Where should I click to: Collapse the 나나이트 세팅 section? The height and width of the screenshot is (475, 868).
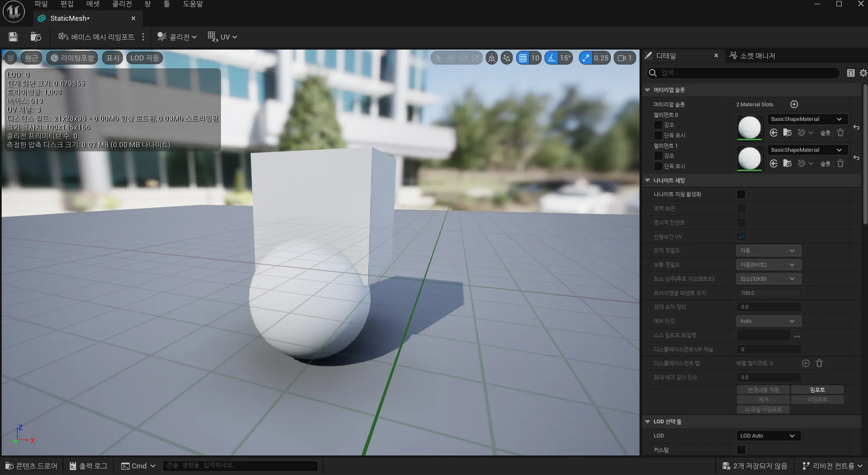click(647, 180)
